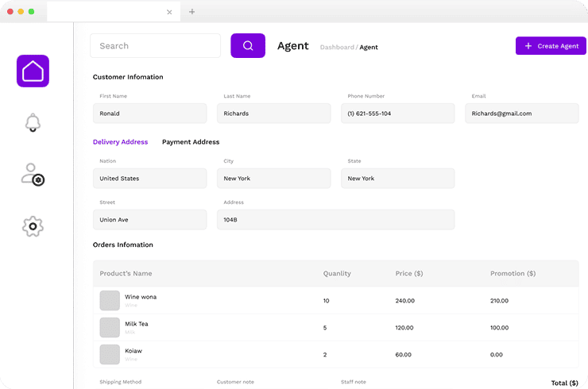Click the First Name field with Ronald
588x389 pixels.
(x=149, y=114)
